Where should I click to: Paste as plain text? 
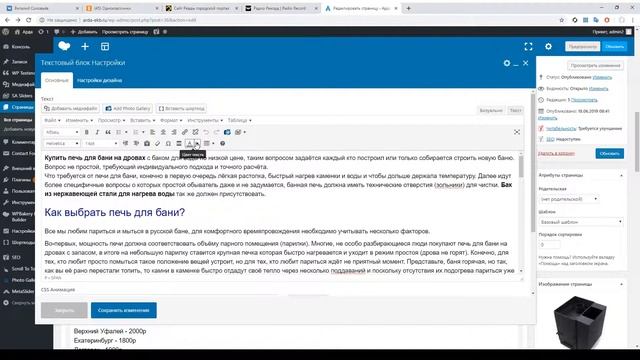pos(147,144)
